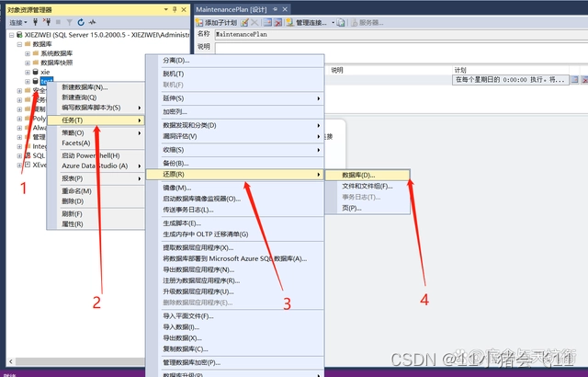Click the 数据库快照 folder icon
Image resolution: width=588 pixels, height=377 pixels.
[36, 63]
